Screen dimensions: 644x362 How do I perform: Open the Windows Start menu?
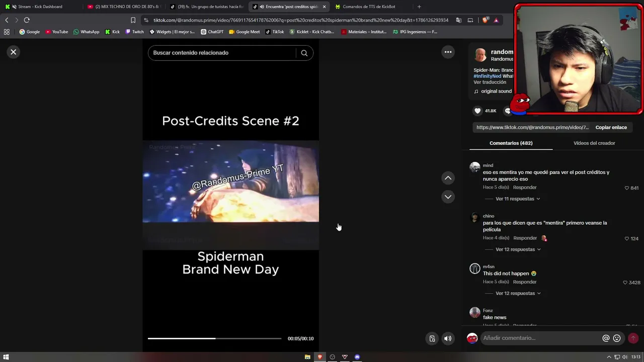(x=6, y=357)
